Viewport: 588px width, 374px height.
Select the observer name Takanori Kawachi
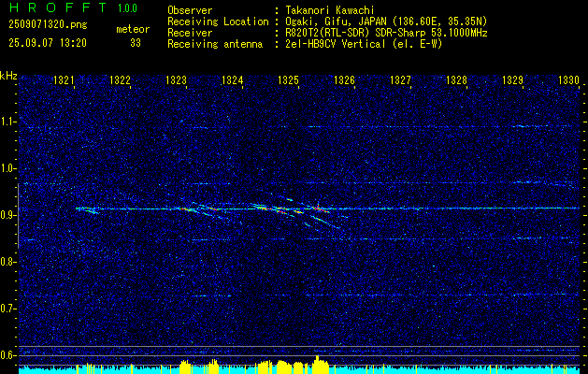coord(329,10)
